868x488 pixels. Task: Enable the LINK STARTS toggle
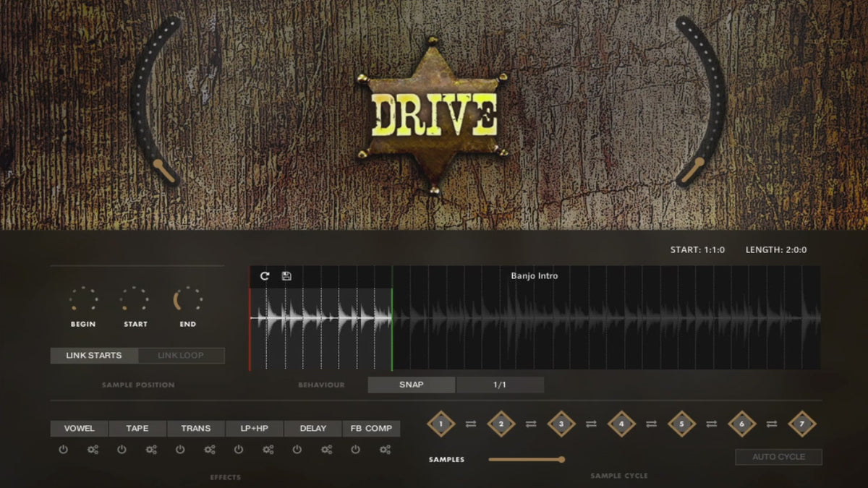pos(94,356)
